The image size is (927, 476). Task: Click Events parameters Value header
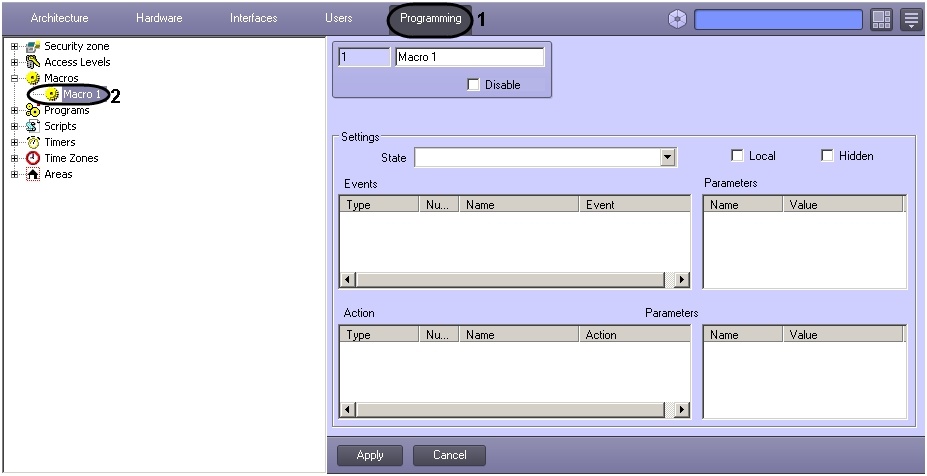844,205
